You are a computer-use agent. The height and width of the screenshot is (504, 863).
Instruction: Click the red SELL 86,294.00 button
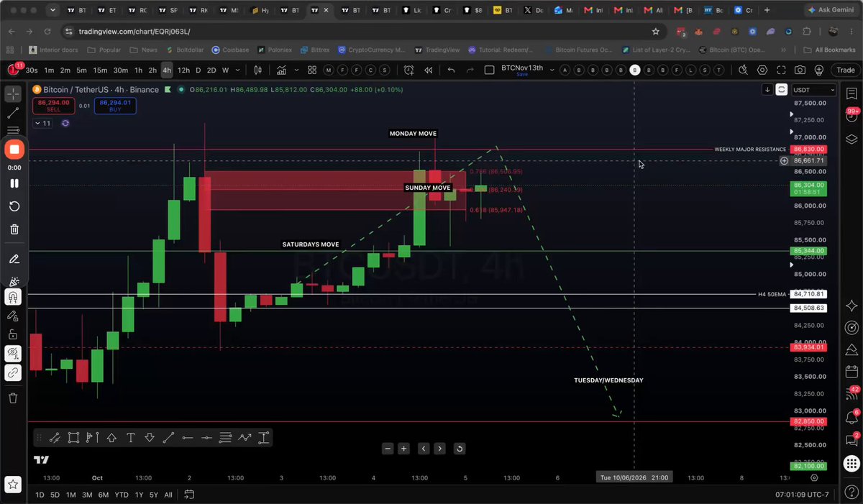coord(53,106)
